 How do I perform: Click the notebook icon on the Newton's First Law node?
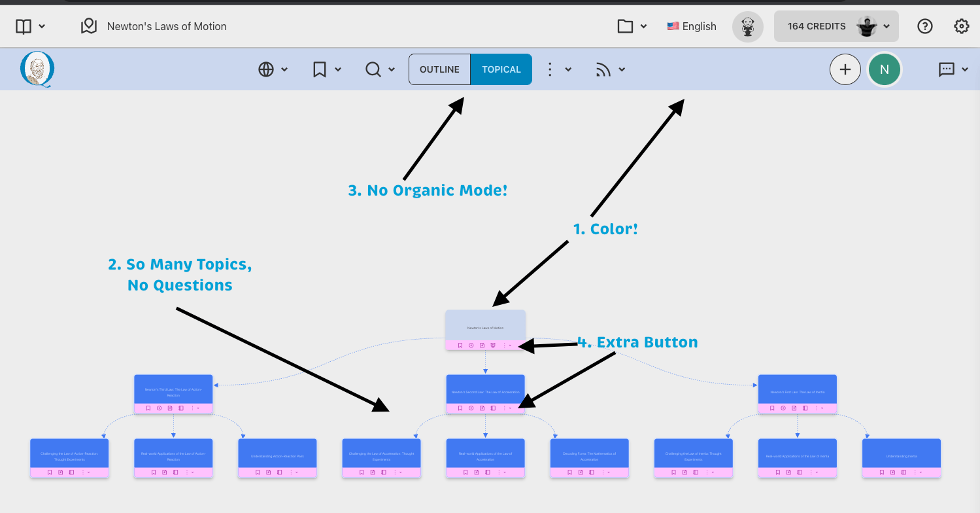coord(805,408)
